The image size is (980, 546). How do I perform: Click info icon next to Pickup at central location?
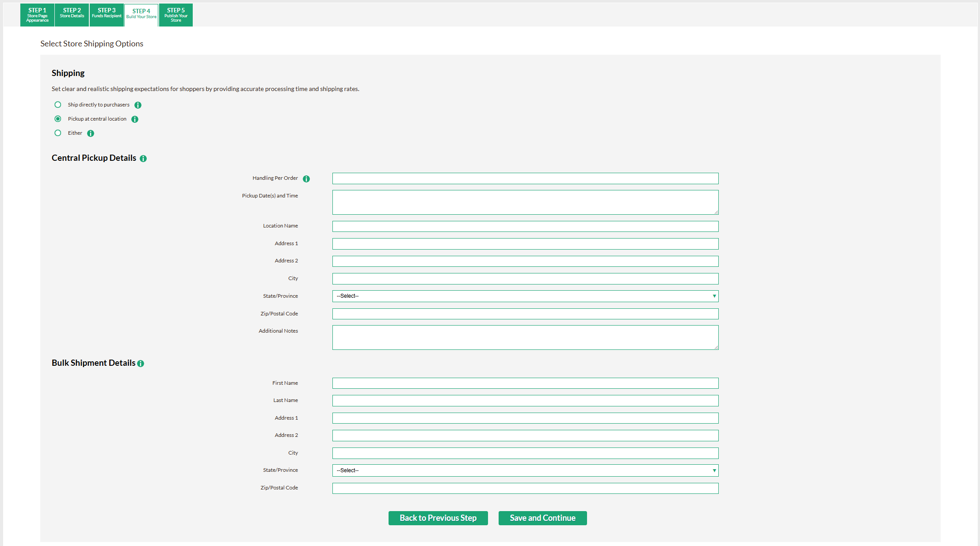coord(135,119)
